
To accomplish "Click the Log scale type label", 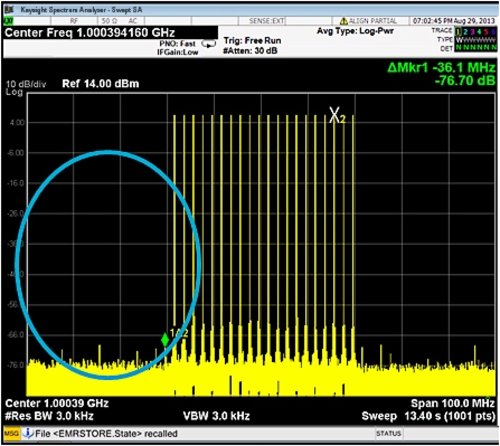I will (x=14, y=92).
